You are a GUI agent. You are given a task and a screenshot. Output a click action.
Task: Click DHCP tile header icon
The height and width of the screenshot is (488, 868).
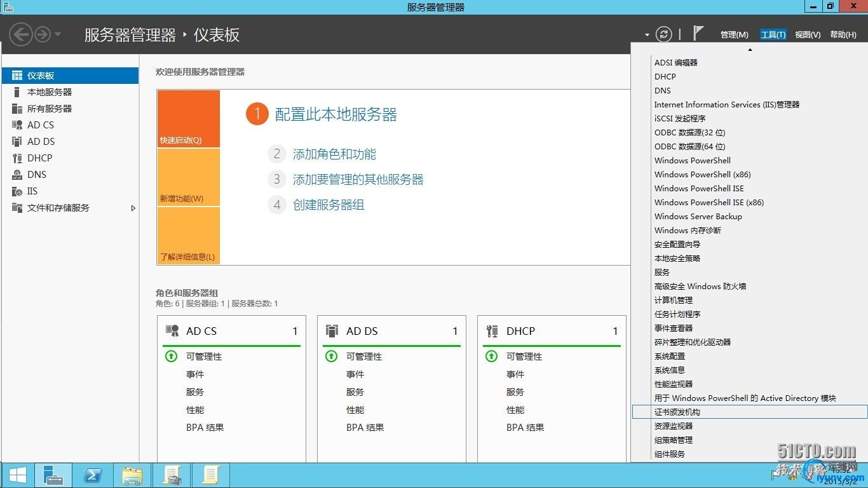coord(492,331)
